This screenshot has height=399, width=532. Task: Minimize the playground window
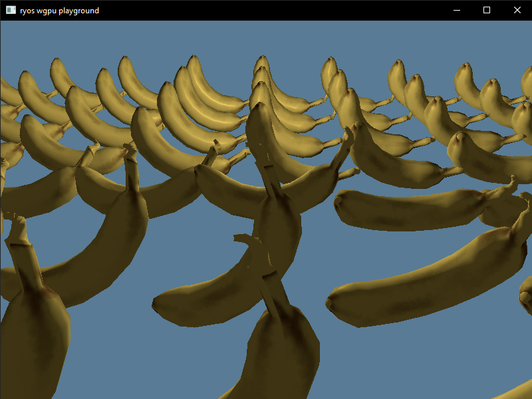[x=456, y=10]
